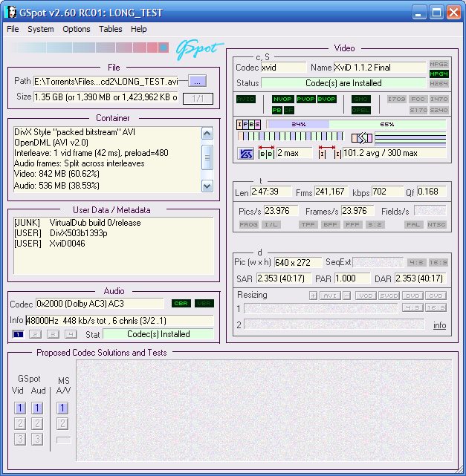Click the gradient progress bar near GSpot logo

pos(90,48)
